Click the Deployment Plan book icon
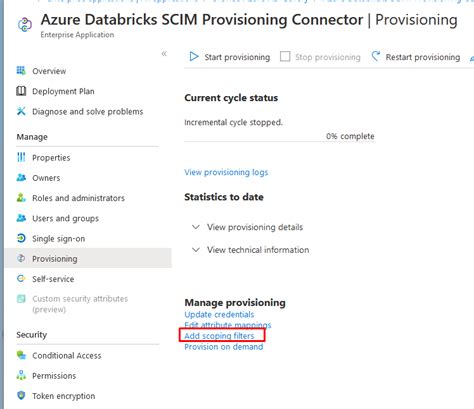 pyautogui.click(x=21, y=91)
